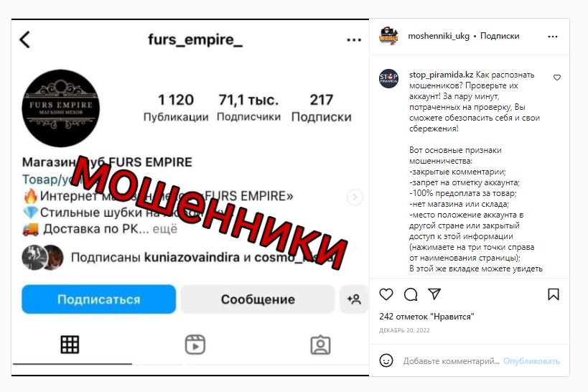Click the blue Подписаться button

pos(98,299)
